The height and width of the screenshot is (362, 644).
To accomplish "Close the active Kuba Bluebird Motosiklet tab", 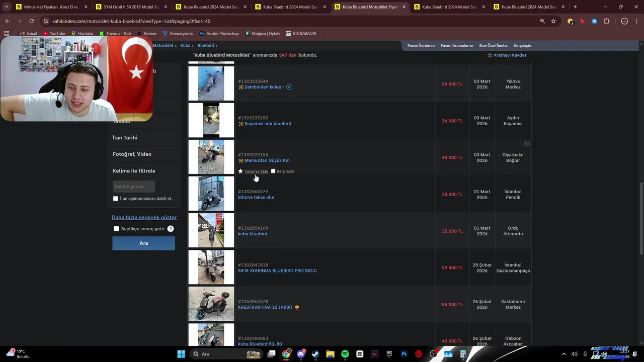I will coord(404,7).
